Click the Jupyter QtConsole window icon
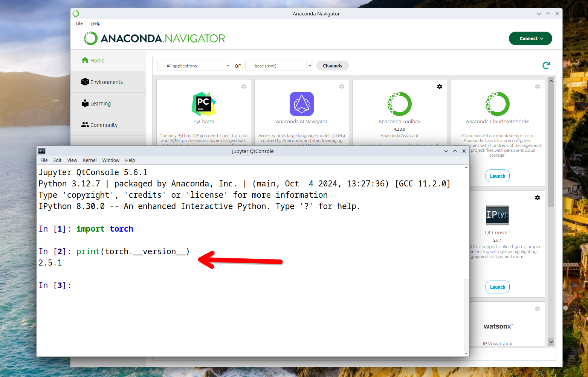 [42, 151]
